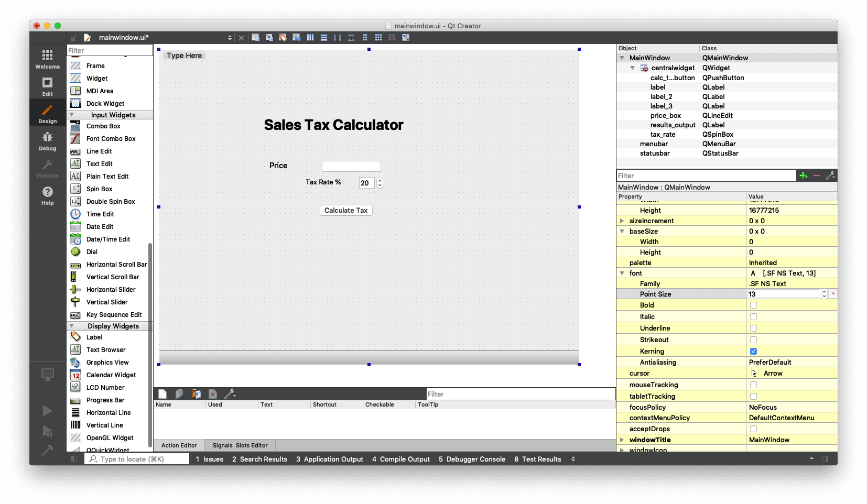This screenshot has width=867, height=504.
Task: Open Action Editor configure wrench menu
Action: point(230,394)
